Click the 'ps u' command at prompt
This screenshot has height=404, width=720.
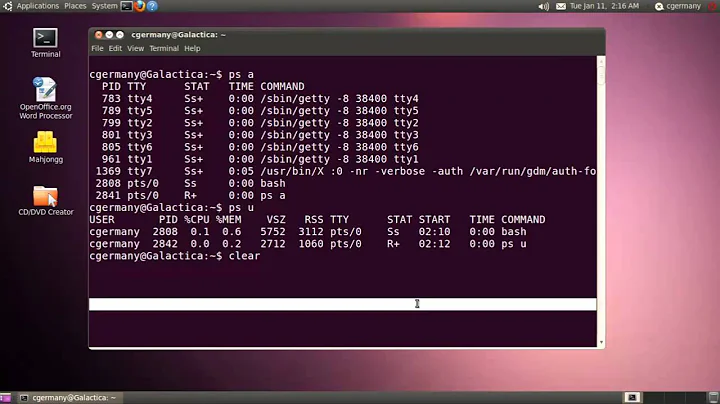click(241, 208)
